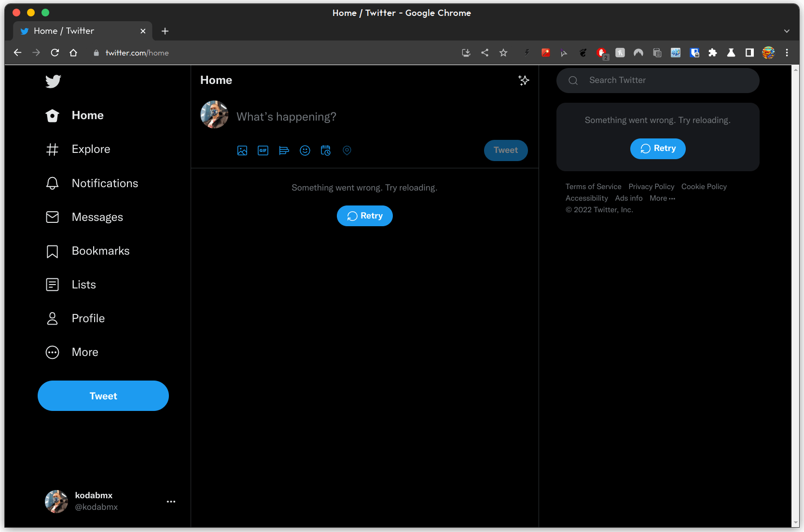Screen dimensions: 804x532
Task: Open Notifications from the sidebar
Action: pyautogui.click(x=92, y=183)
